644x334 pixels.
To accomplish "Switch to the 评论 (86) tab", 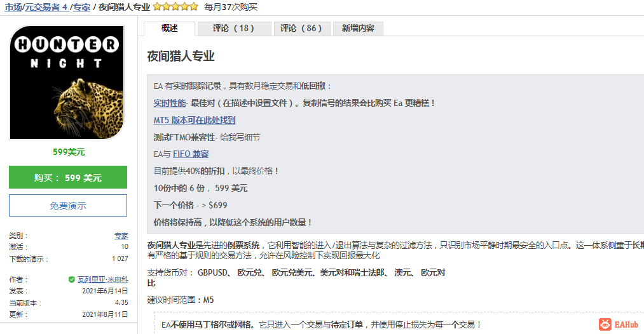I will point(302,29).
